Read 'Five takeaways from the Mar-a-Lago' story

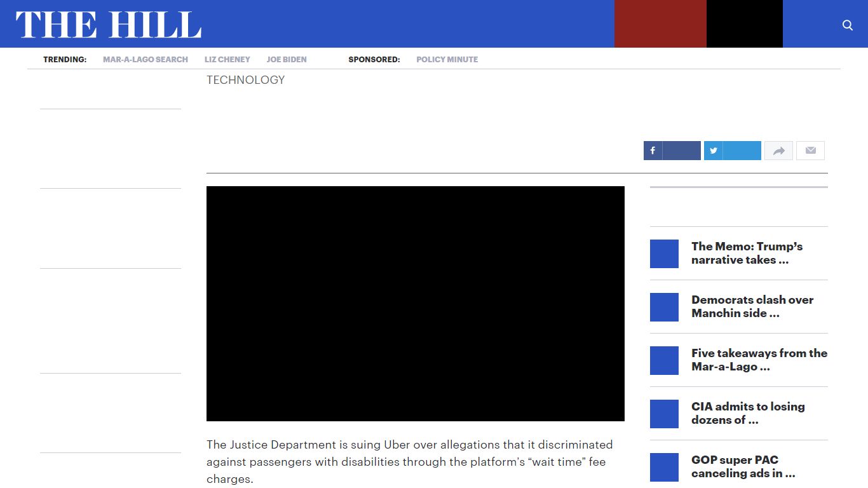[x=759, y=360]
